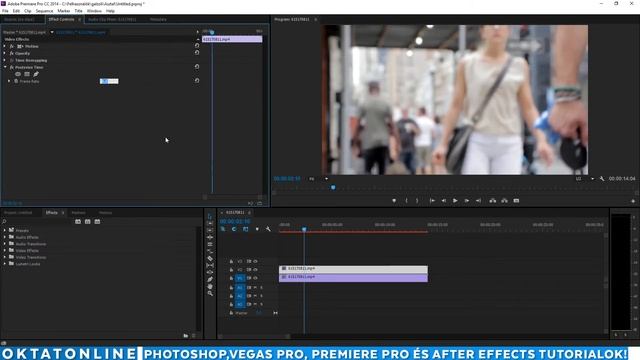Click the timeline Add Marker icon
The width and height of the screenshot is (640, 360).
(x=257, y=229)
